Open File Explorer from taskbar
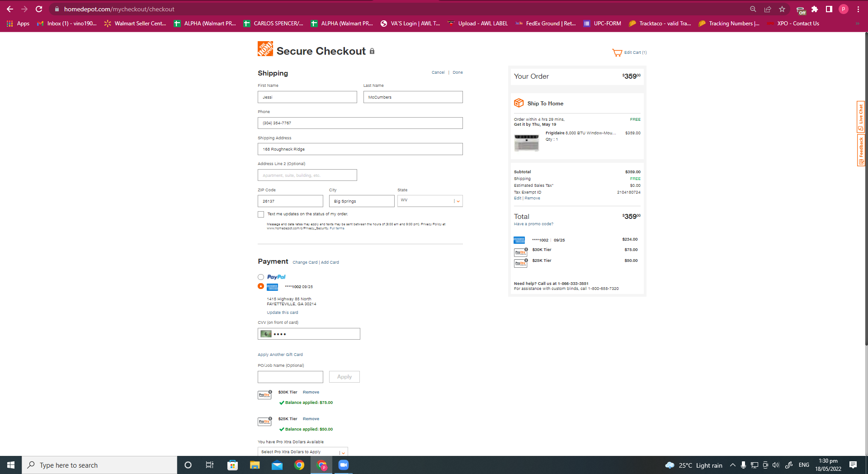This screenshot has height=474, width=868. click(x=255, y=465)
